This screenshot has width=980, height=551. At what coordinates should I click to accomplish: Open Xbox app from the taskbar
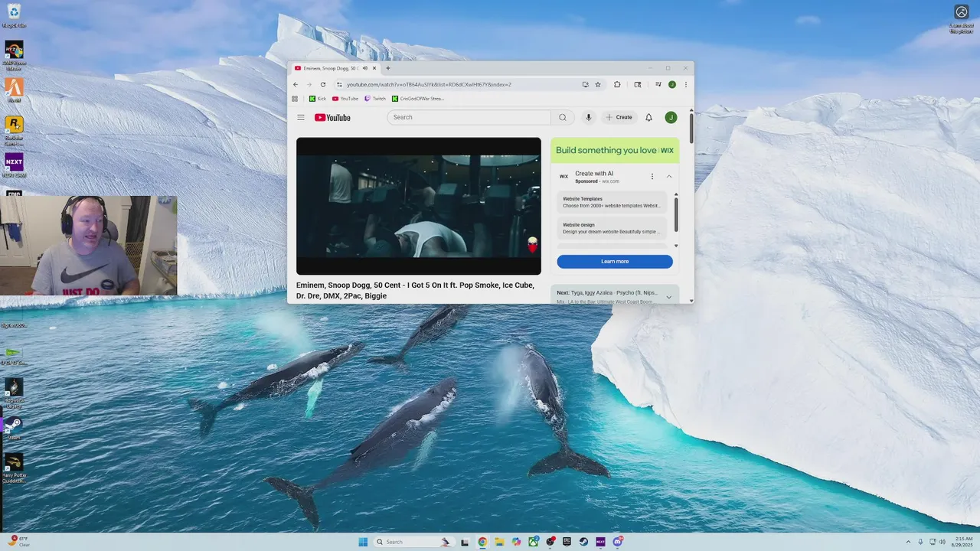point(533,542)
